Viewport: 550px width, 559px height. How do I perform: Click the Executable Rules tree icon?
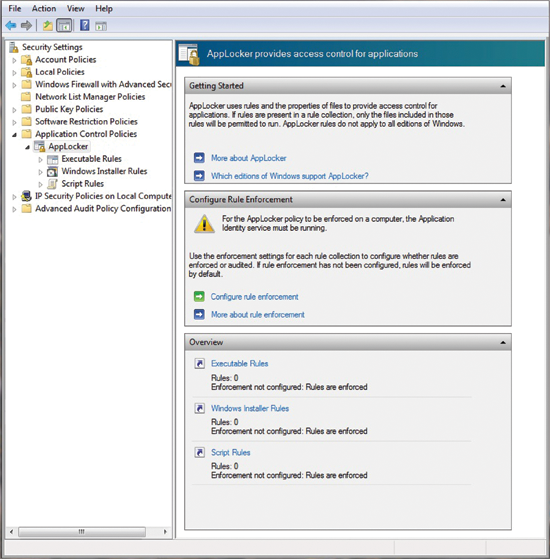click(x=52, y=159)
